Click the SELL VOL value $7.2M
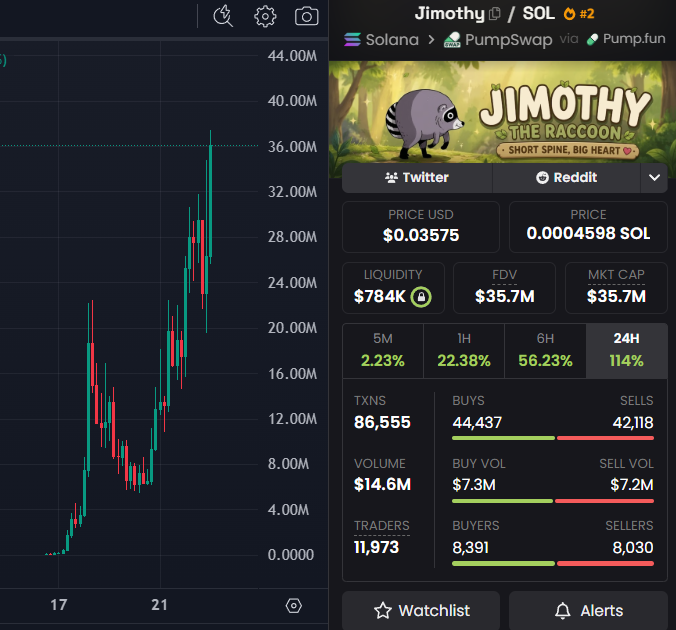The height and width of the screenshot is (630, 676). [632, 485]
